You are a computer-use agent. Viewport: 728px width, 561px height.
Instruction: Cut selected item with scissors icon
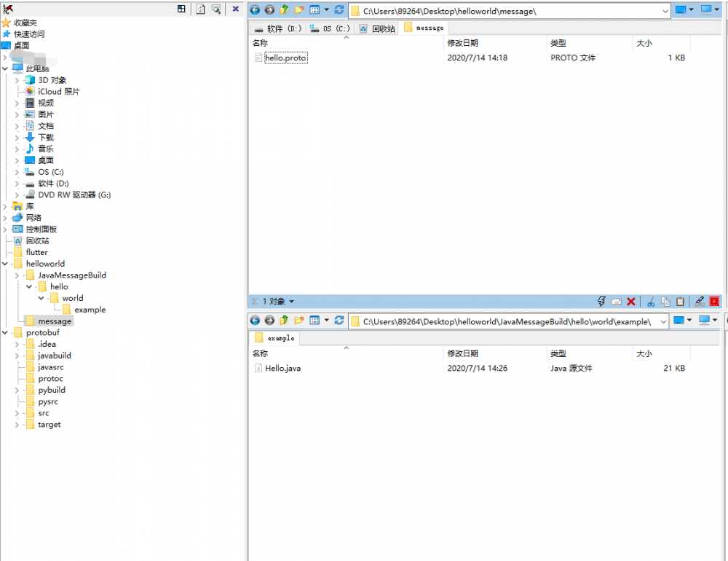pos(651,301)
